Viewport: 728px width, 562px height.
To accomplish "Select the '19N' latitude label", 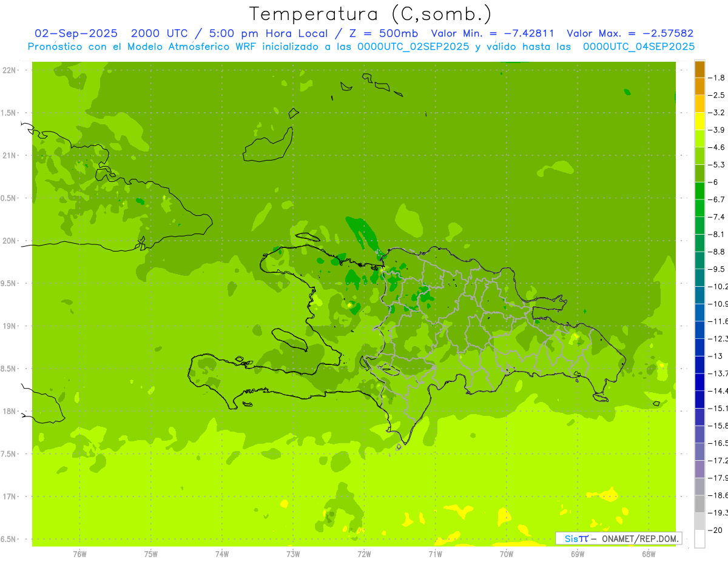I will [x=10, y=326].
